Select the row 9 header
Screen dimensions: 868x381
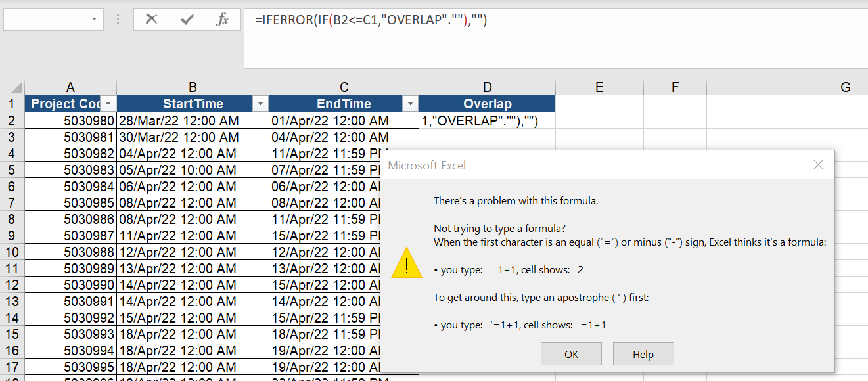12,235
